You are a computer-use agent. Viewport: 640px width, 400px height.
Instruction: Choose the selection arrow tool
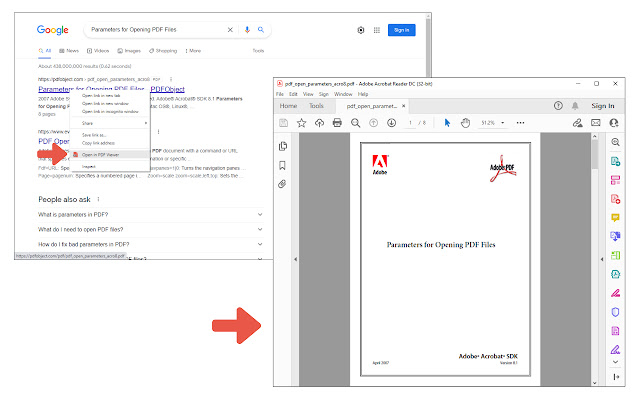pos(447,123)
